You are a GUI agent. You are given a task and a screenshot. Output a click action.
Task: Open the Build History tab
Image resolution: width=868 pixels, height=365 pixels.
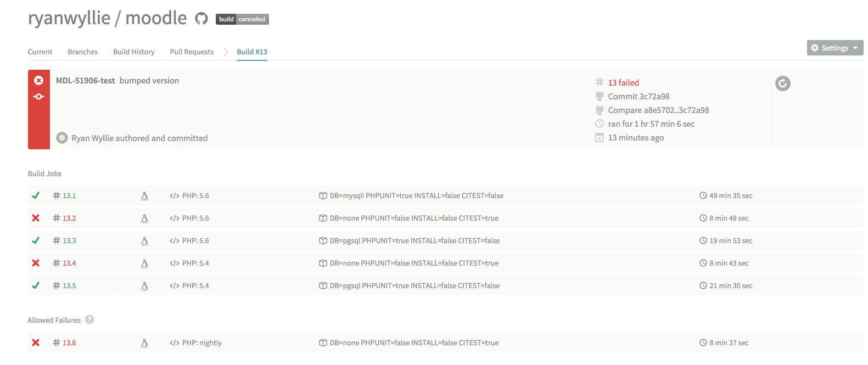coord(134,52)
